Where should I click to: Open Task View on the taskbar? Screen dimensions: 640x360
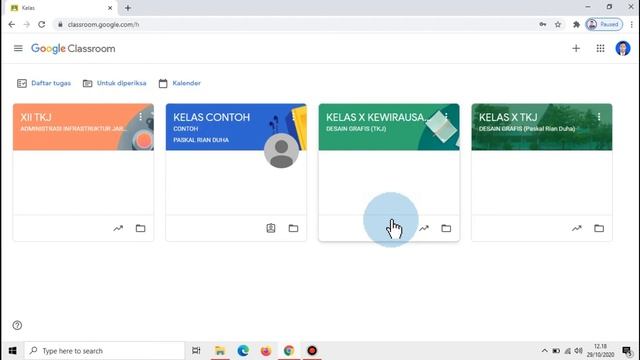(196, 351)
